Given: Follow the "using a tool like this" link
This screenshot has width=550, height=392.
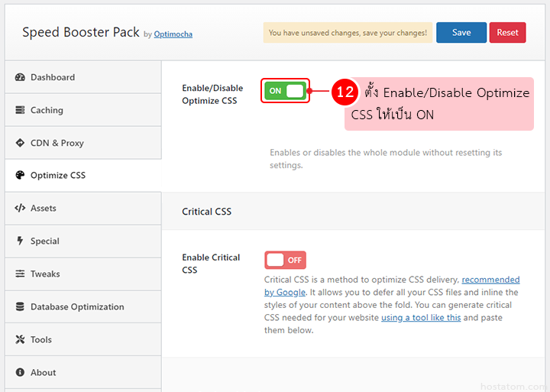Looking at the screenshot, I should (421, 317).
